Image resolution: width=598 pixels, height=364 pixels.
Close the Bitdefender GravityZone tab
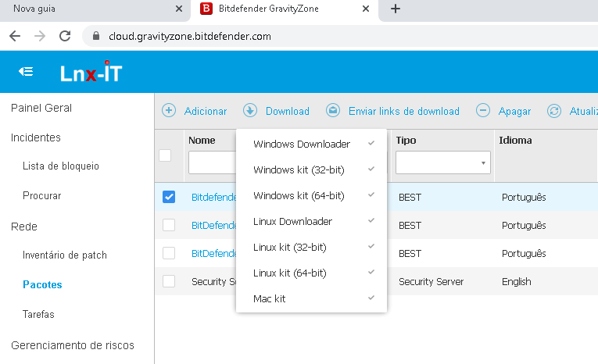click(x=366, y=9)
